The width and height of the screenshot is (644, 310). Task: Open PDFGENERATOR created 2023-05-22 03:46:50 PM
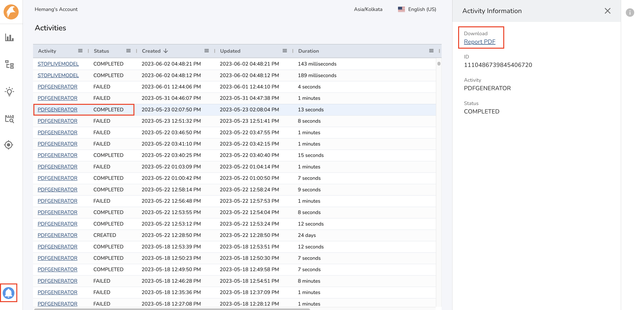click(57, 132)
